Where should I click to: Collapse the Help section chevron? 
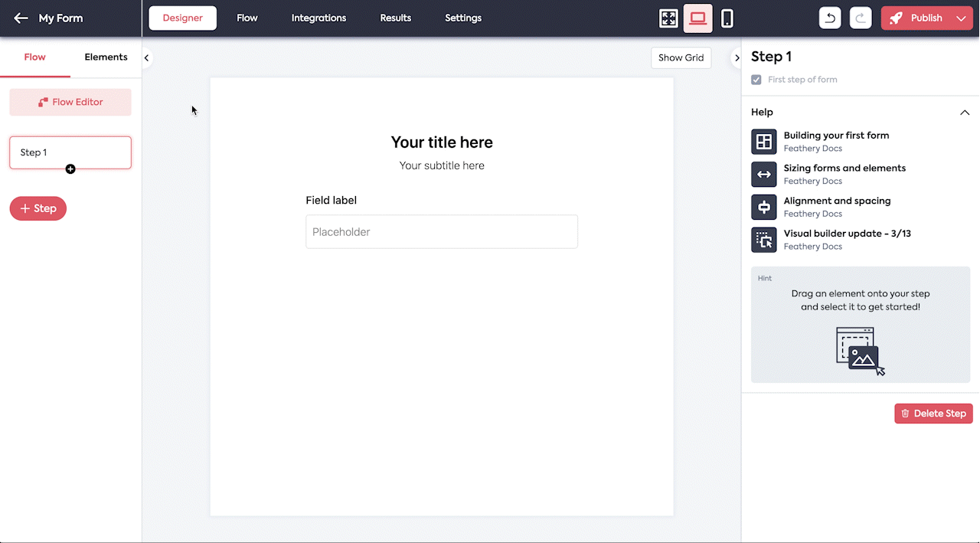(965, 113)
